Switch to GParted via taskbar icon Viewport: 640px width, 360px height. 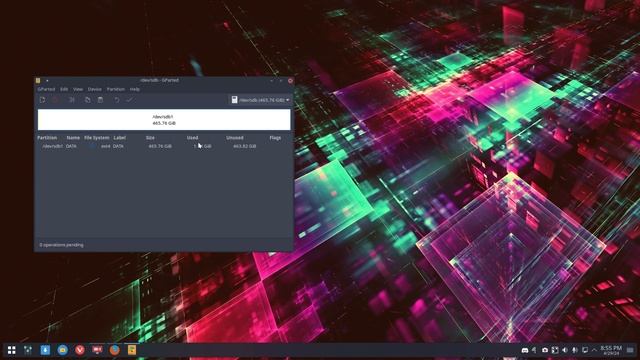pyautogui.click(x=132, y=350)
